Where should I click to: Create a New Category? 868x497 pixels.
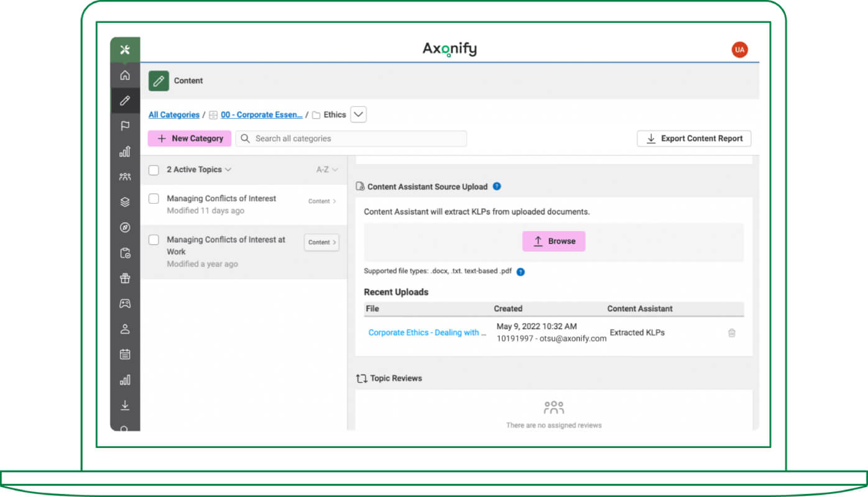pyautogui.click(x=190, y=139)
